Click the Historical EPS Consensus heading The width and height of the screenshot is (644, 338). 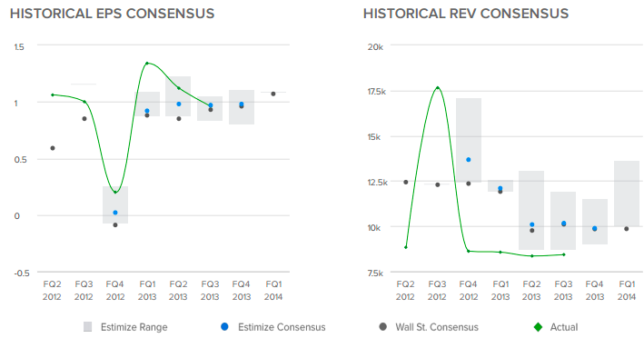pos(112,14)
